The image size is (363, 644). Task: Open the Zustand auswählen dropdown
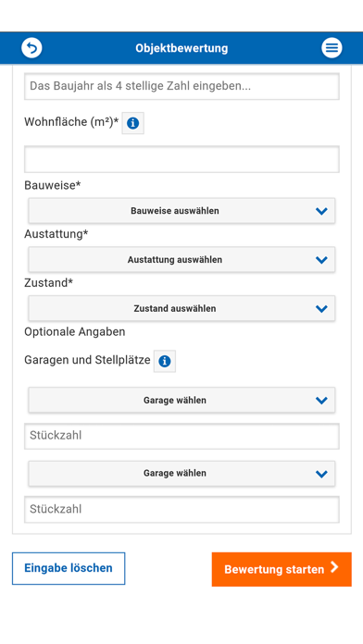[x=181, y=308]
